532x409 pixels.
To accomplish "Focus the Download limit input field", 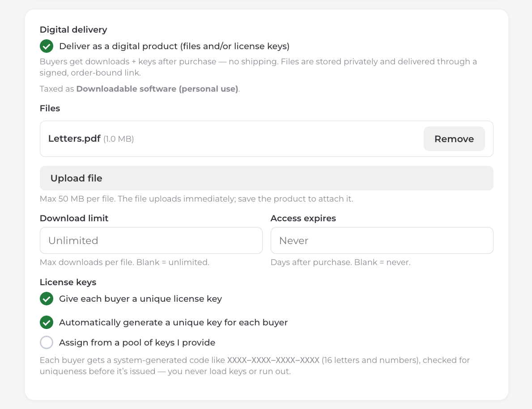I will point(151,240).
